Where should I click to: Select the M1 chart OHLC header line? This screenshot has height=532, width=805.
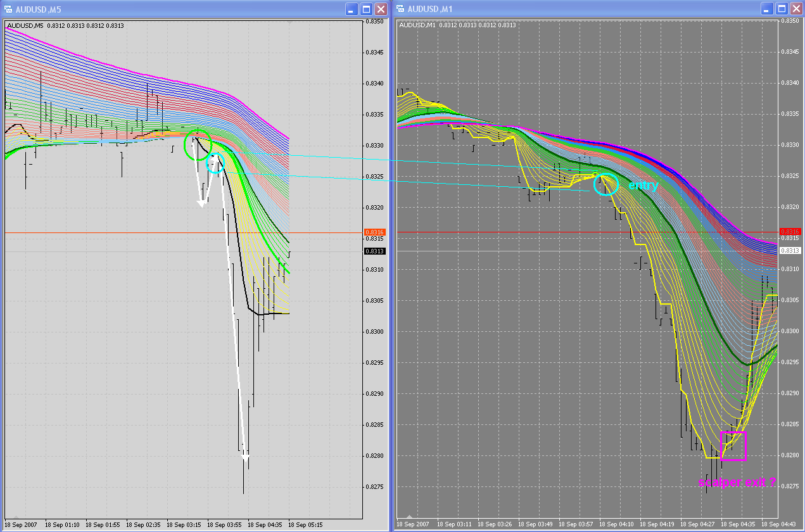point(457,25)
